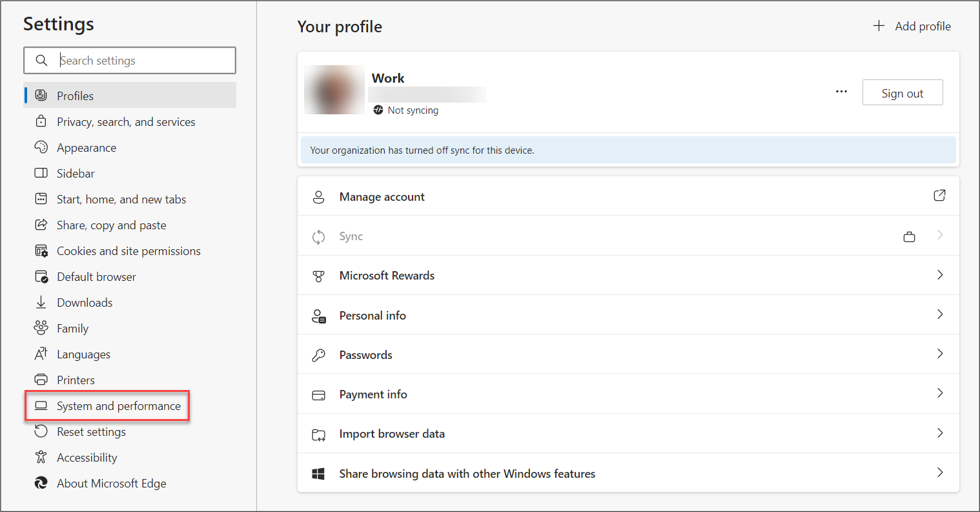Click the Microsoft Edge logo icon
Screen dimensions: 980x512
pos(41,483)
